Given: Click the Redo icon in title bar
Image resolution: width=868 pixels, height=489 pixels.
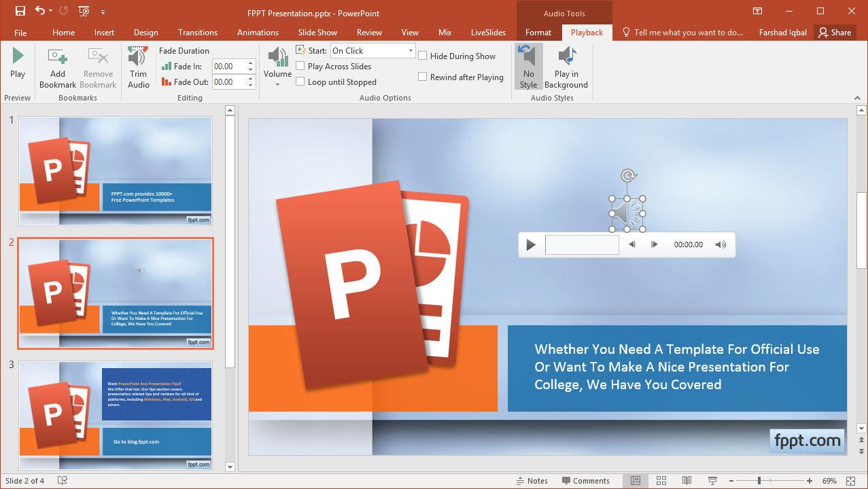Looking at the screenshot, I should click(63, 11).
